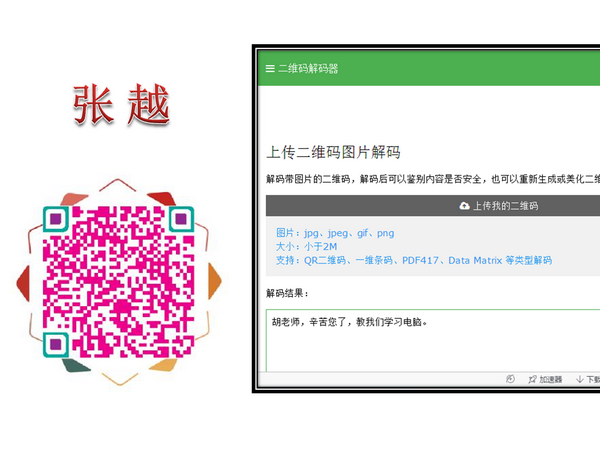Click the circular lightning icon in status bar
Viewport: 600px width, 450px height.
click(x=510, y=379)
